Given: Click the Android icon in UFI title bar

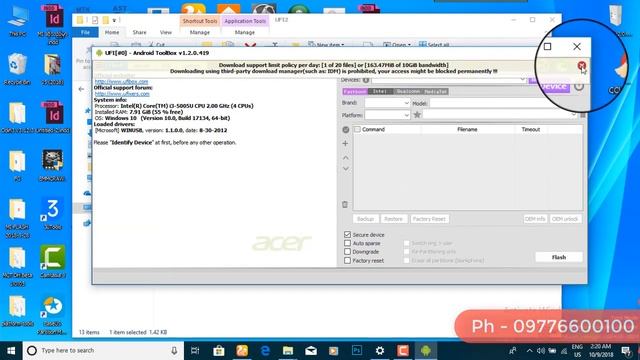Looking at the screenshot, I should [x=99, y=53].
